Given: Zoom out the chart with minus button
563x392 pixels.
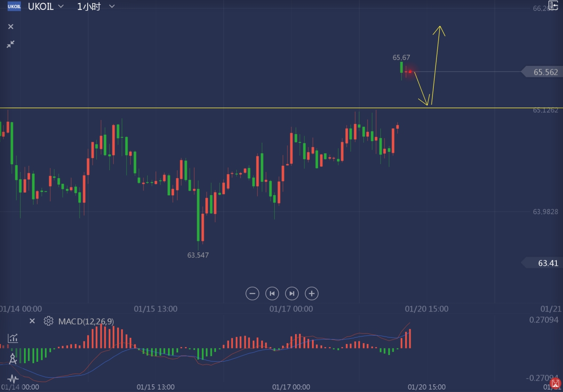Looking at the screenshot, I should click(252, 293).
